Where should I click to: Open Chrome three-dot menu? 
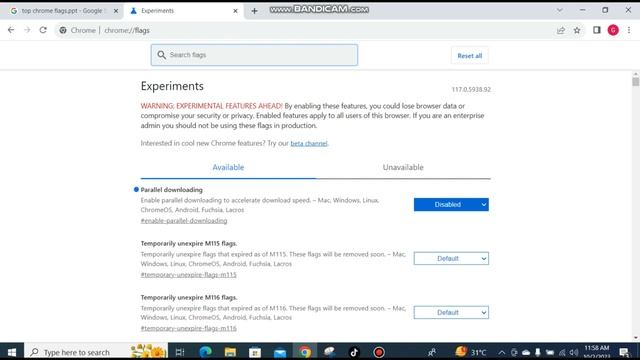point(629,30)
